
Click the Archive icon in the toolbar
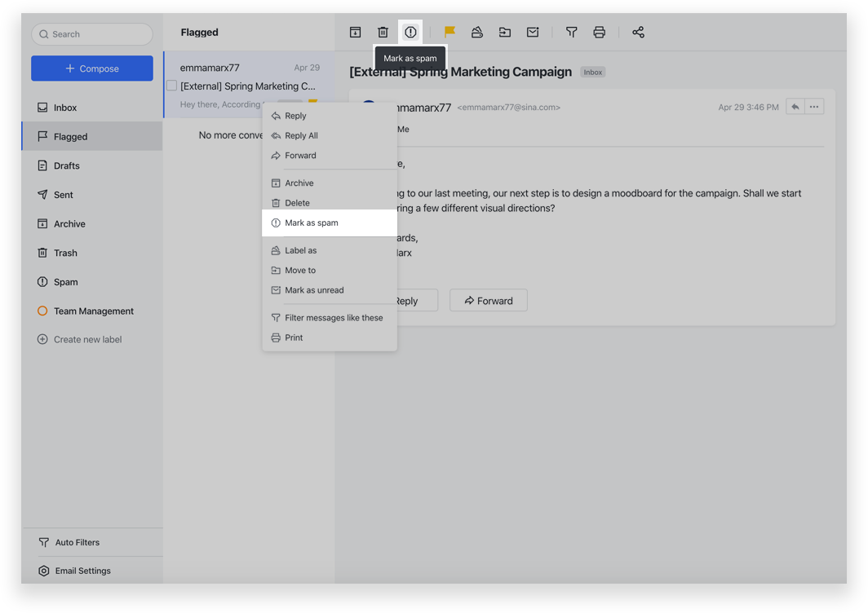(x=355, y=33)
